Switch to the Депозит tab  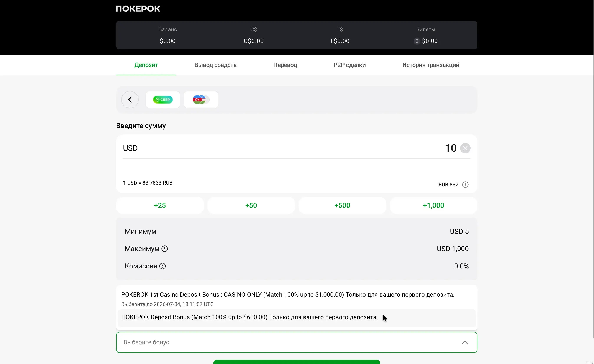tap(146, 65)
